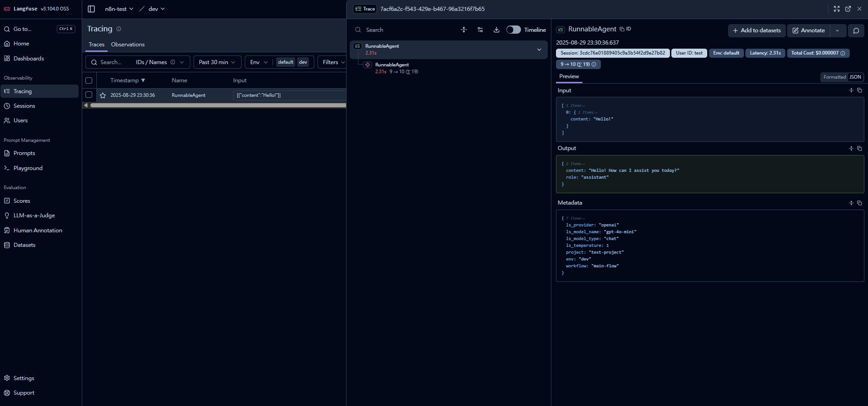
Task: Click the trace tree Search field
Action: point(404,30)
